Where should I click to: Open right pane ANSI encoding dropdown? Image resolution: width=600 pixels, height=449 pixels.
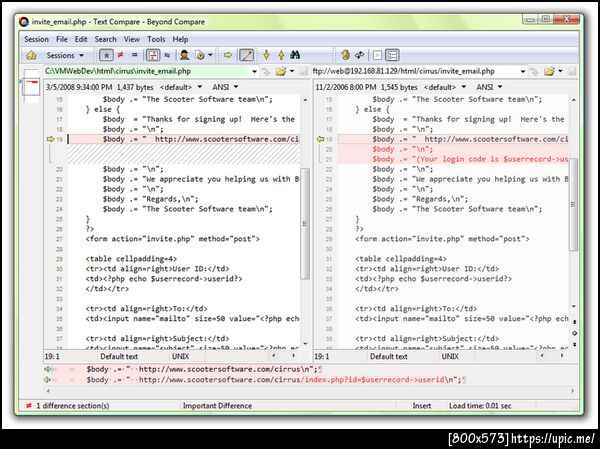pos(489,87)
